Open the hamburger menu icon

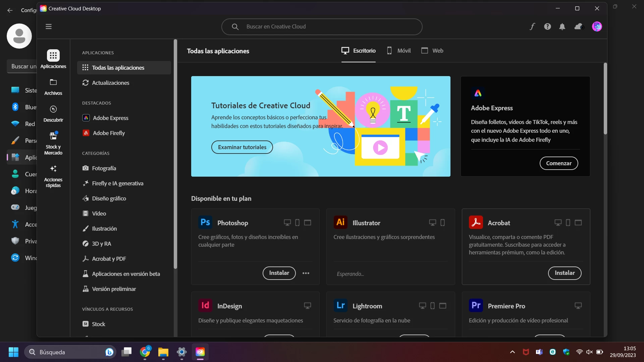(49, 26)
